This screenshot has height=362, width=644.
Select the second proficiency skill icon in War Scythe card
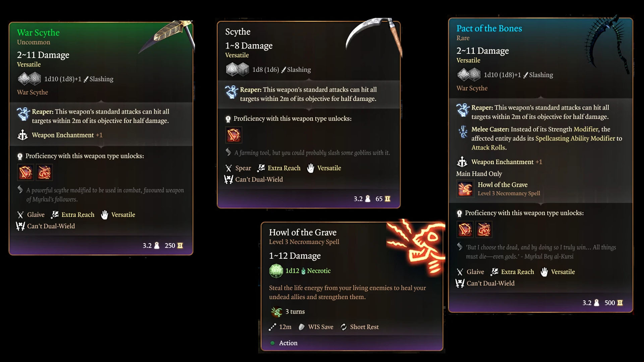click(44, 172)
